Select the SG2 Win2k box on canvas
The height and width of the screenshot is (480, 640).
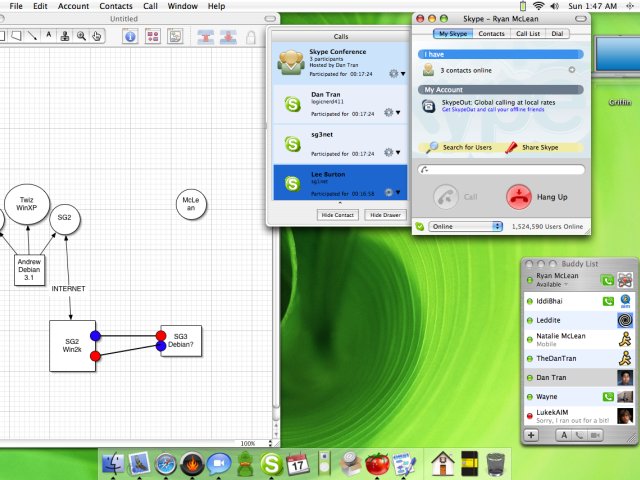tap(72, 346)
